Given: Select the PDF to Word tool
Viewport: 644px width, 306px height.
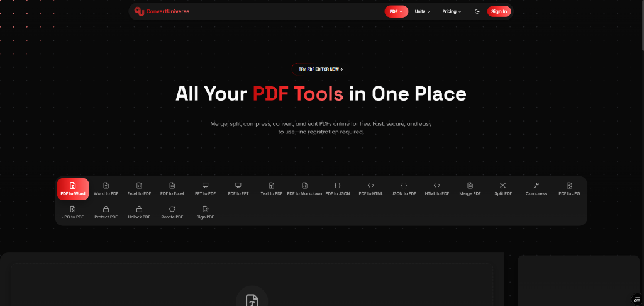Looking at the screenshot, I should [x=73, y=188].
